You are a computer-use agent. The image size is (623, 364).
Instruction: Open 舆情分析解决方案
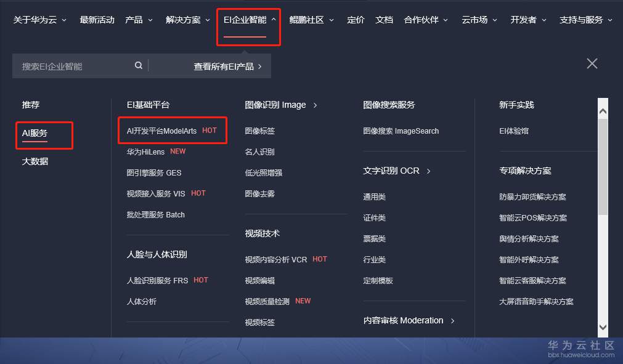(x=529, y=238)
